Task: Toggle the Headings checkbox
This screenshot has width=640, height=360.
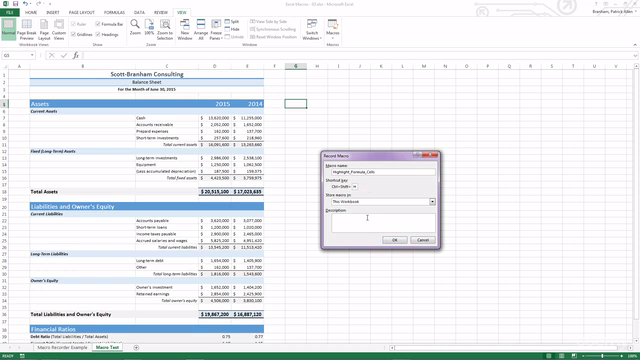Action: coord(98,35)
